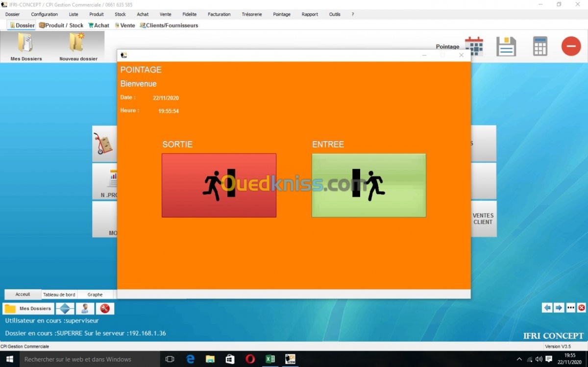Open the Trésorerie menu
Viewport: 588px width, 367px height.
coord(251,14)
